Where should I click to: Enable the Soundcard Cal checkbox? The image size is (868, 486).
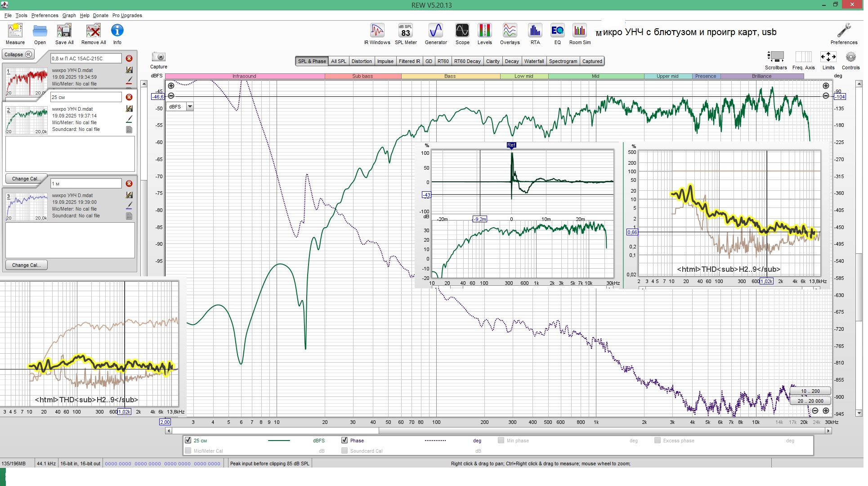coord(345,451)
